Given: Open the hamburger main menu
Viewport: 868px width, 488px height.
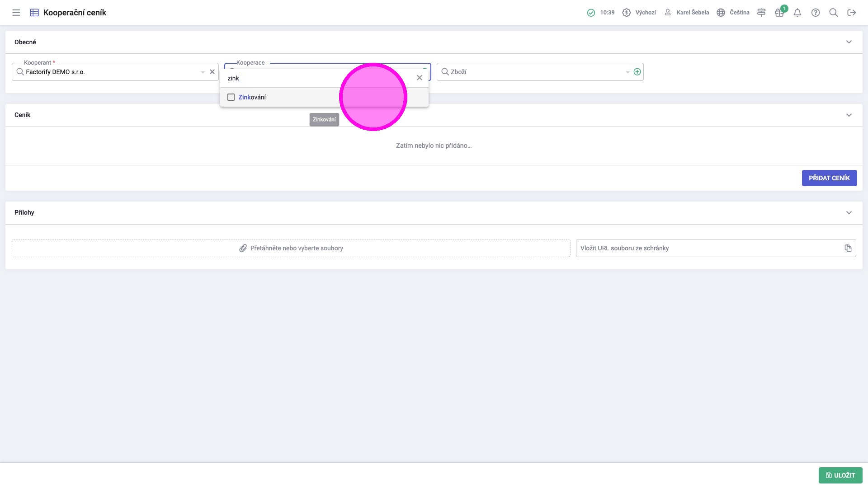Looking at the screenshot, I should click(x=16, y=13).
